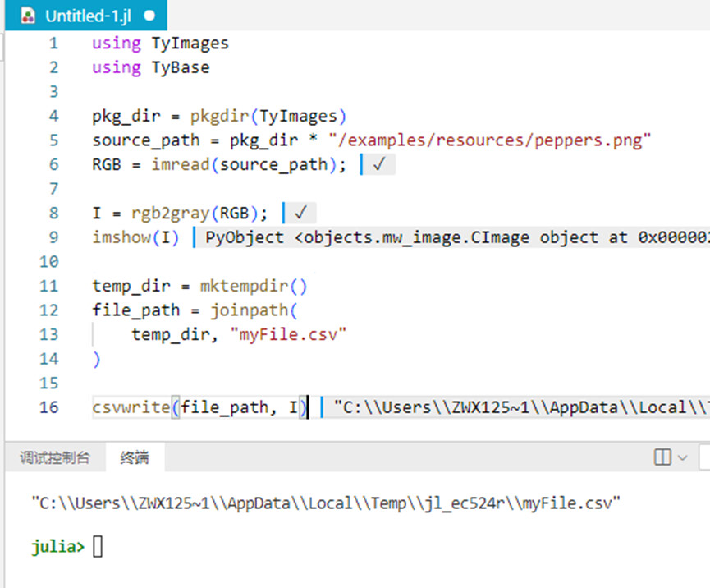Open the dropdown arrow beside split terminal
The width and height of the screenshot is (710, 588).
pyautogui.click(x=682, y=457)
